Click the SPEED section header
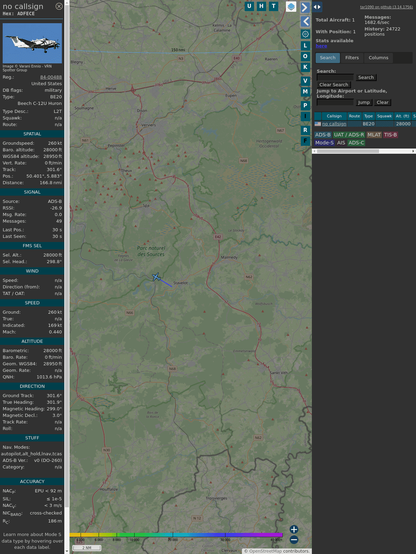This screenshot has width=416, height=554. click(32, 303)
